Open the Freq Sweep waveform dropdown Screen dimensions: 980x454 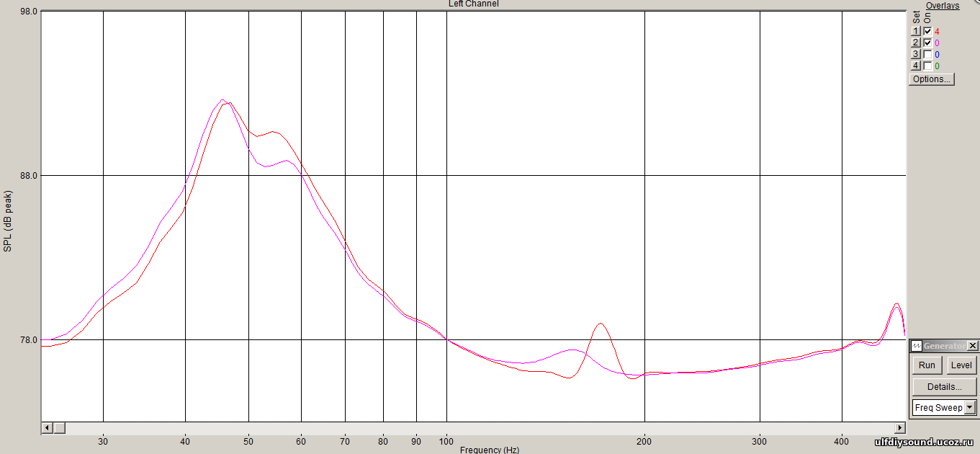pos(970,408)
